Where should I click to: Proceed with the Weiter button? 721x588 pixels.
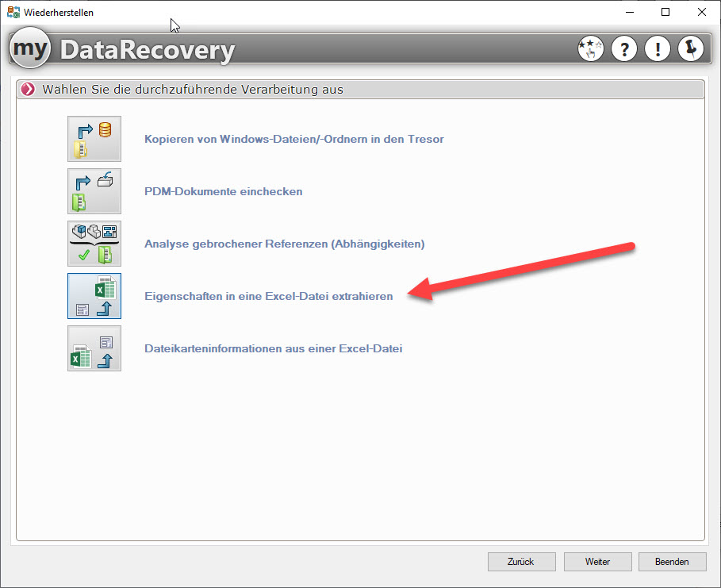pyautogui.click(x=598, y=562)
